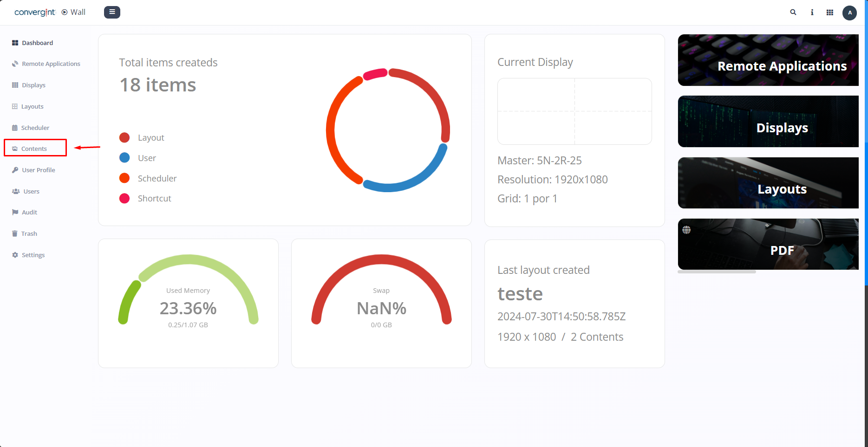Open the PDF shortcut card
Image resolution: width=868 pixels, height=447 pixels.
(x=768, y=245)
